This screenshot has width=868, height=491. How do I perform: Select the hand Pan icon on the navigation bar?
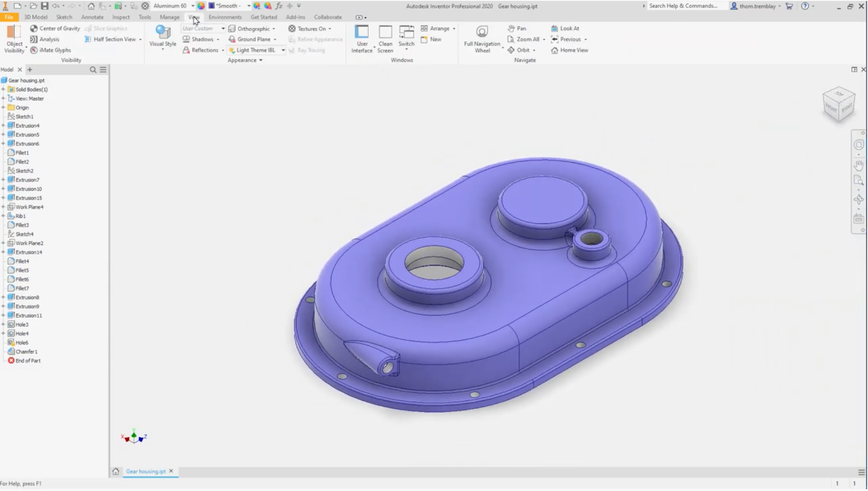coord(859,165)
